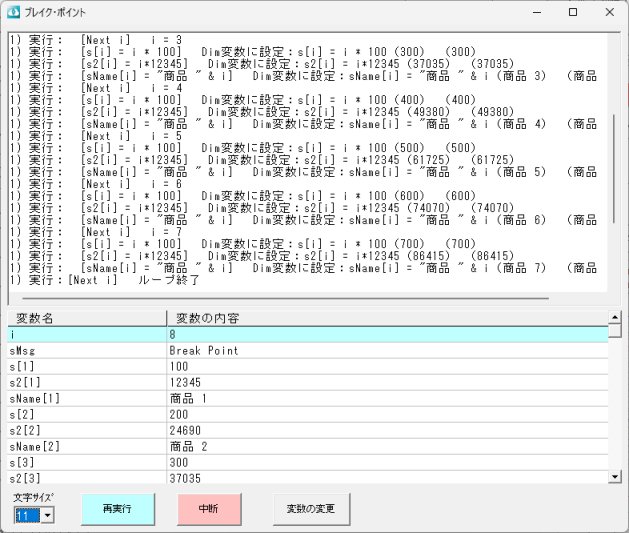629x533 pixels.
Task: Click the 変数の内容 column header
Action: pyautogui.click(x=387, y=318)
